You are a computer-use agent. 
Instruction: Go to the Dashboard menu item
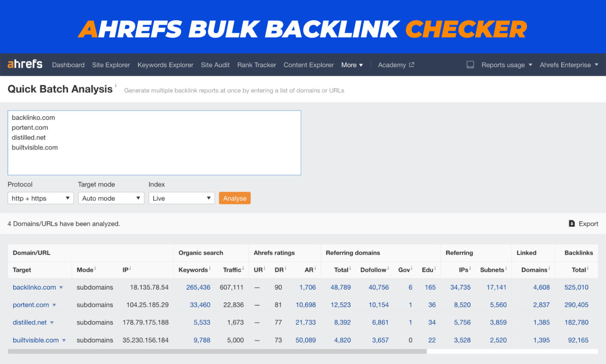[68, 65]
